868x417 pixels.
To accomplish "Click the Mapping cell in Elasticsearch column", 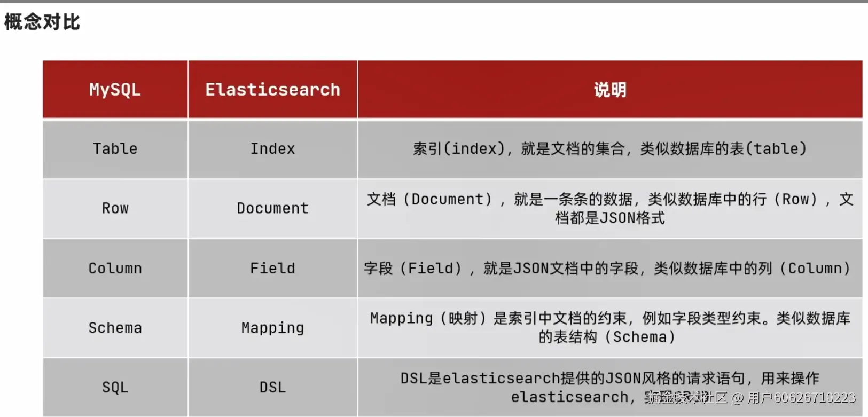I will [x=272, y=328].
